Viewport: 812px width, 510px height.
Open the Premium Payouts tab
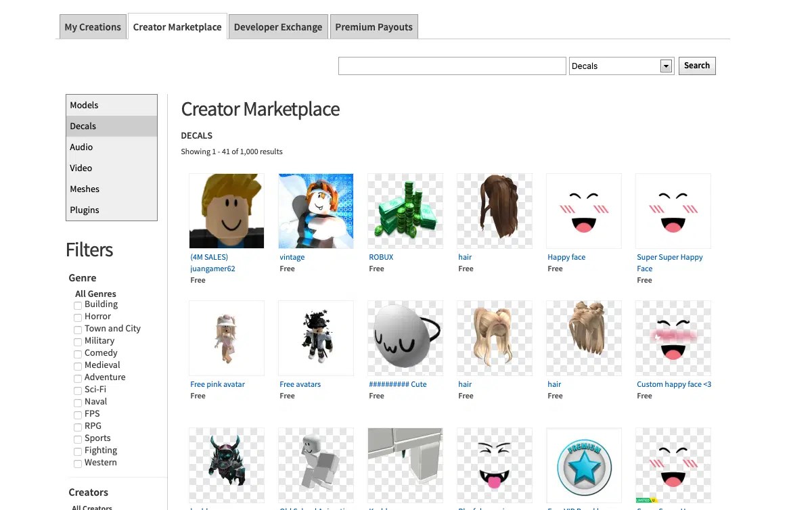coord(374,27)
